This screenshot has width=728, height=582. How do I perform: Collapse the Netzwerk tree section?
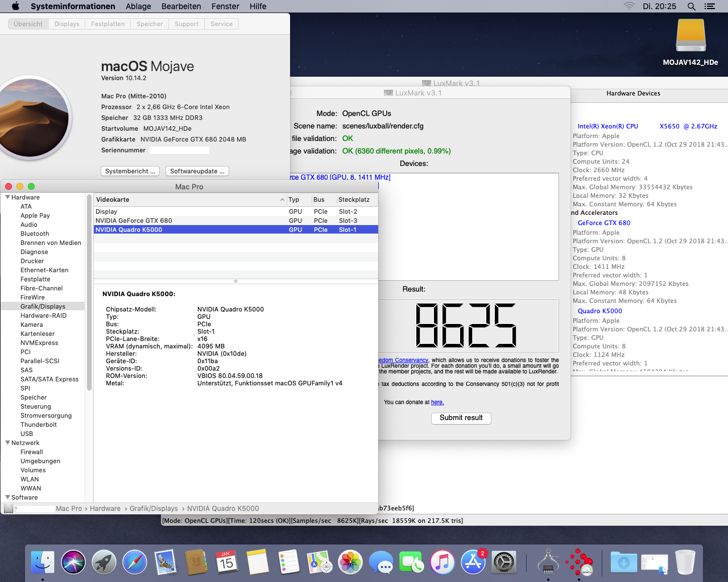(8, 443)
